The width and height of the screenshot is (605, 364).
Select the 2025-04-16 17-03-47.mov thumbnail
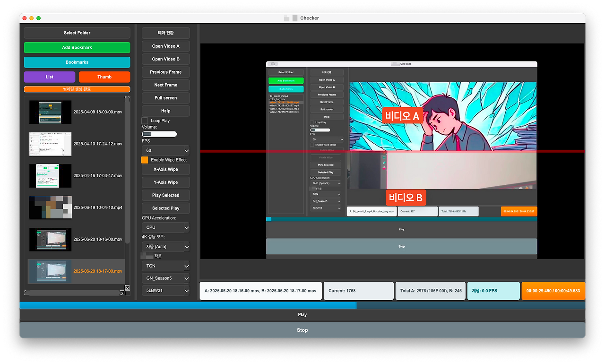click(50, 176)
